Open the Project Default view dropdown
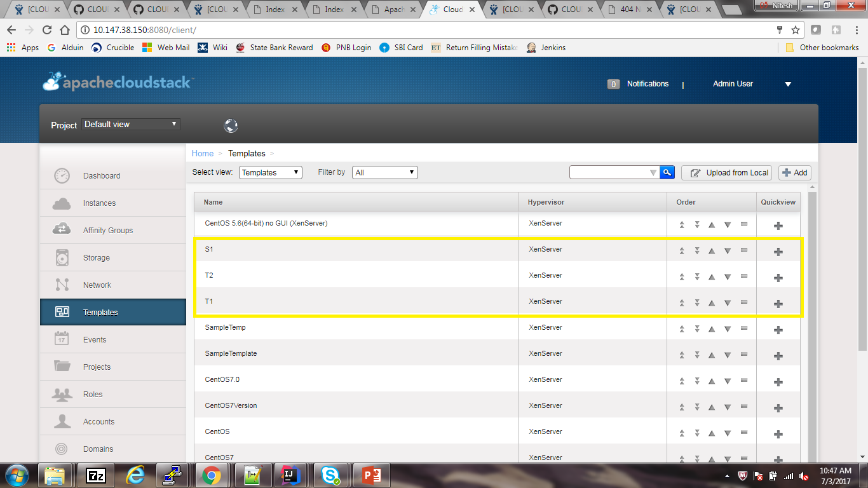 (131, 125)
